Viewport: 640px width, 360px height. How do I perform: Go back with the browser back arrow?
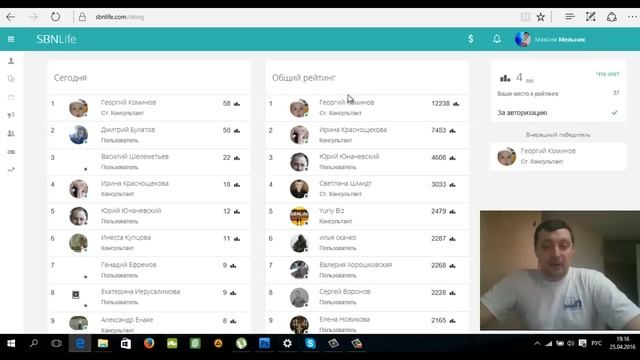click(x=11, y=17)
